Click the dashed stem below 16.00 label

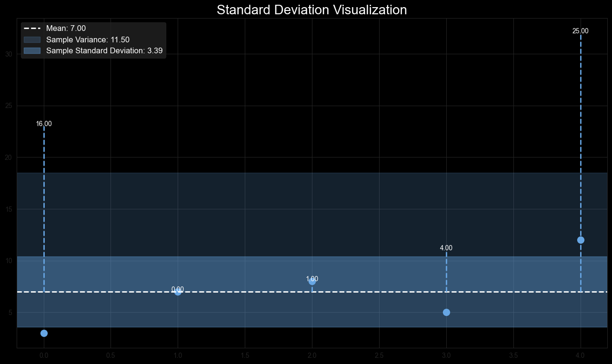coord(44,190)
